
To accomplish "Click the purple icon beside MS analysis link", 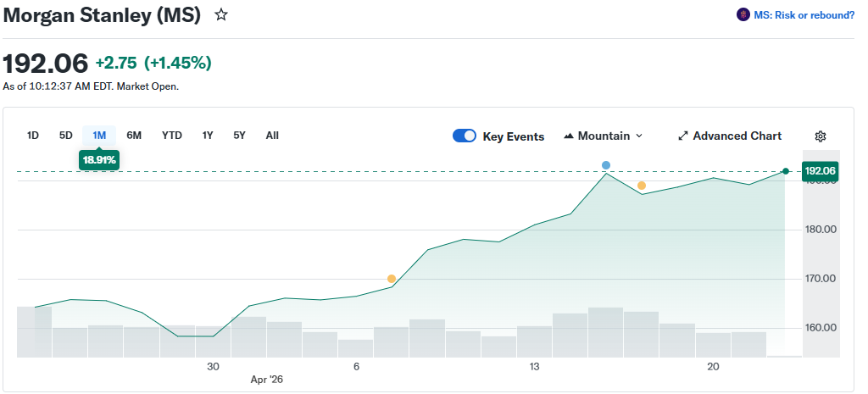I will (743, 15).
